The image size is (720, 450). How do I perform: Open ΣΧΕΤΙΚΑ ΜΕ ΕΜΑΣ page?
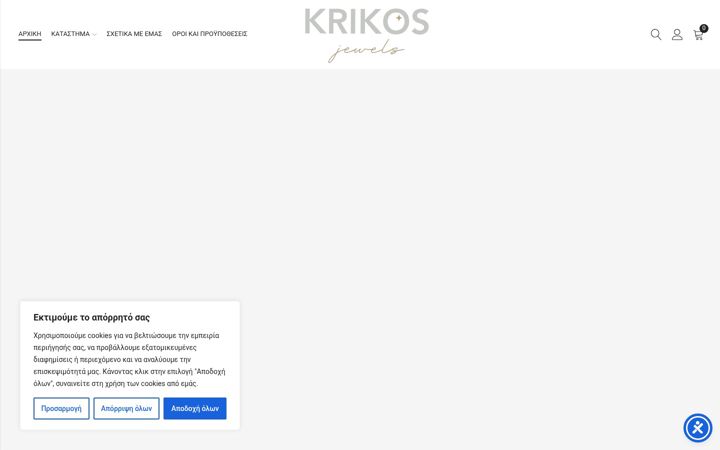134,34
